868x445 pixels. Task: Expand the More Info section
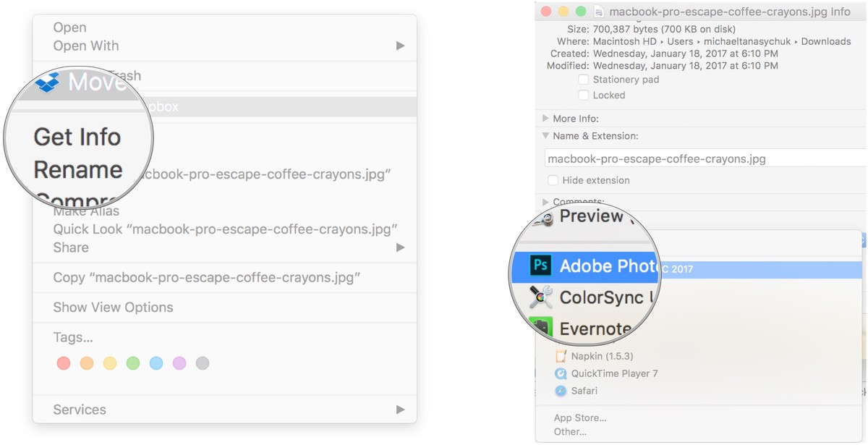click(545, 119)
